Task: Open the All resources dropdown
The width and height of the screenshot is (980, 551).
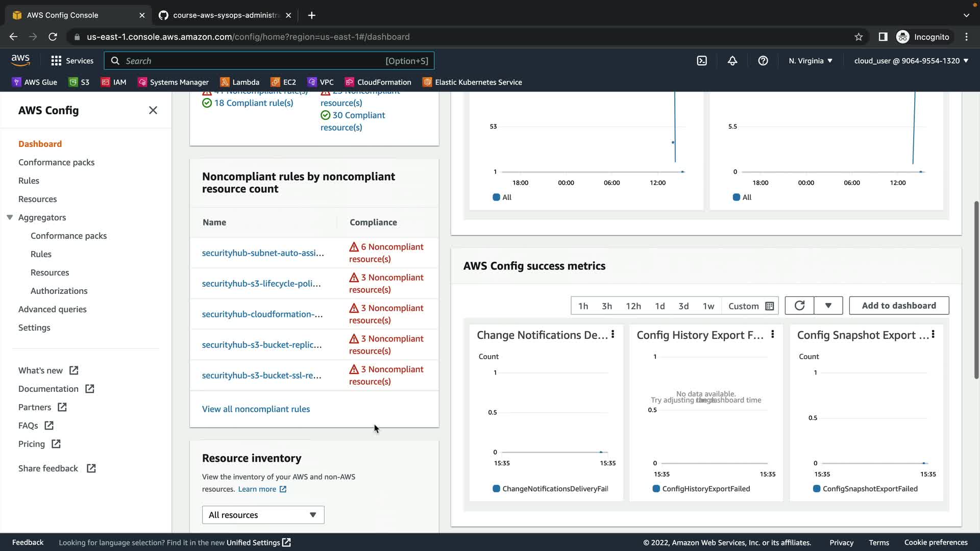Action: tap(263, 515)
